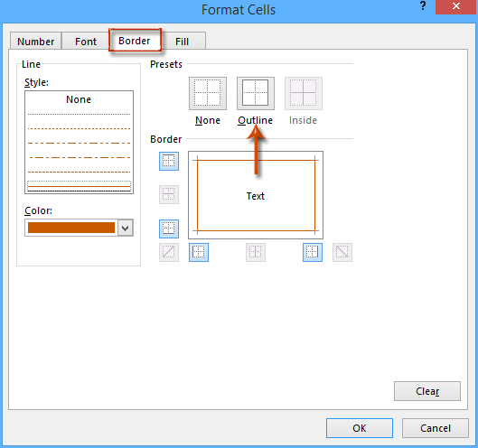Click the None preset icon
The image size is (478, 448).
208,93
